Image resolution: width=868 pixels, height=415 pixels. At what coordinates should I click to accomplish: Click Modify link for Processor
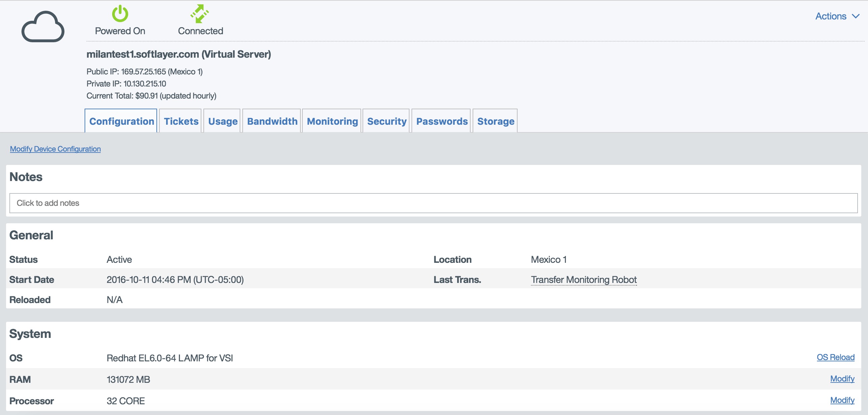coord(842,400)
